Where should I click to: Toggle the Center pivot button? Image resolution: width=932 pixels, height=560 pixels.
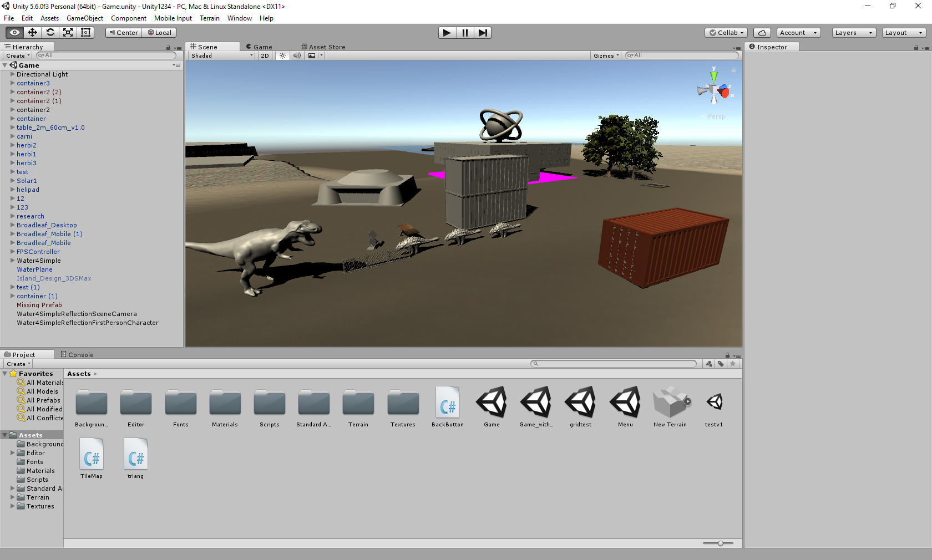pos(123,33)
